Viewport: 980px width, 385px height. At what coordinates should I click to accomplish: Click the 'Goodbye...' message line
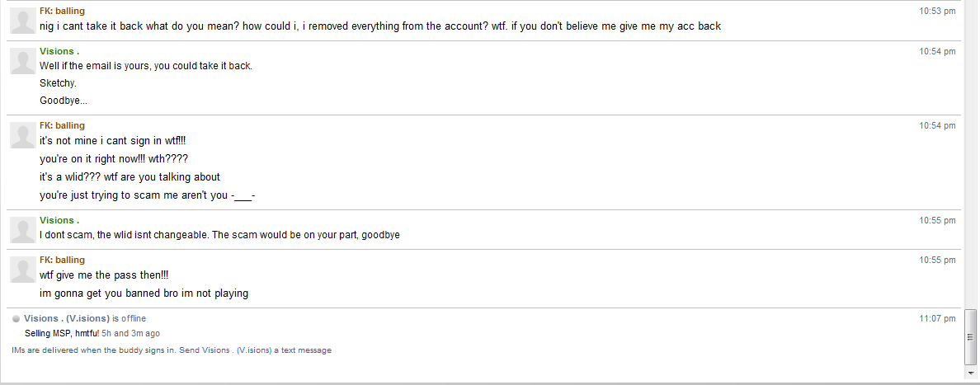click(64, 101)
